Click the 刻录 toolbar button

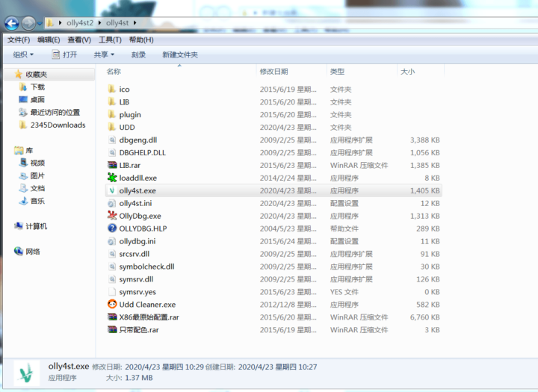click(x=138, y=55)
